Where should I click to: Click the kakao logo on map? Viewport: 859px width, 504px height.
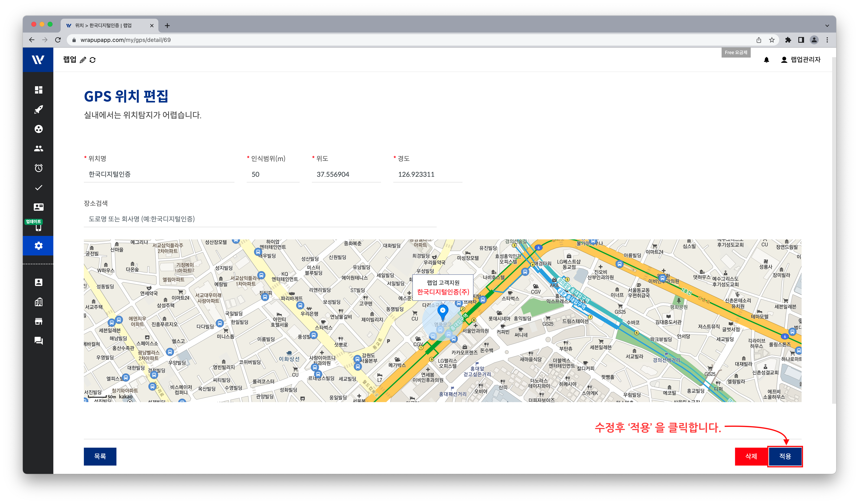(125, 397)
